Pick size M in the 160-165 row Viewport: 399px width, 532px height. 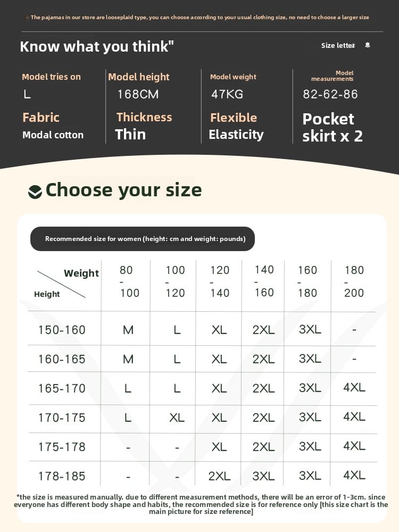coord(128,359)
